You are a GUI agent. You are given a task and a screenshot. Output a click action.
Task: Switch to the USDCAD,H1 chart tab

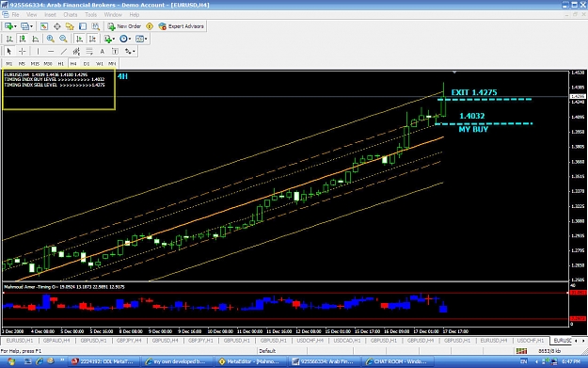[x=347, y=341]
